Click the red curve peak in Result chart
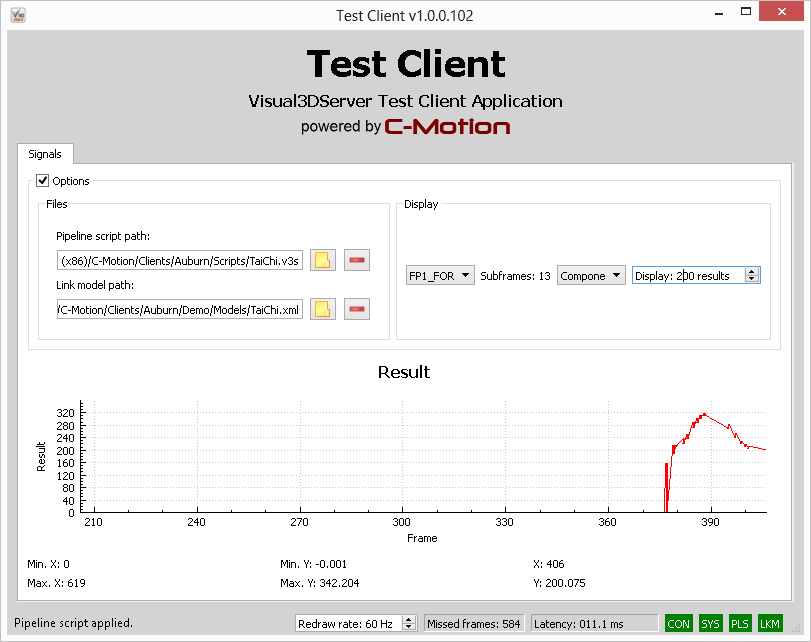 click(x=704, y=414)
